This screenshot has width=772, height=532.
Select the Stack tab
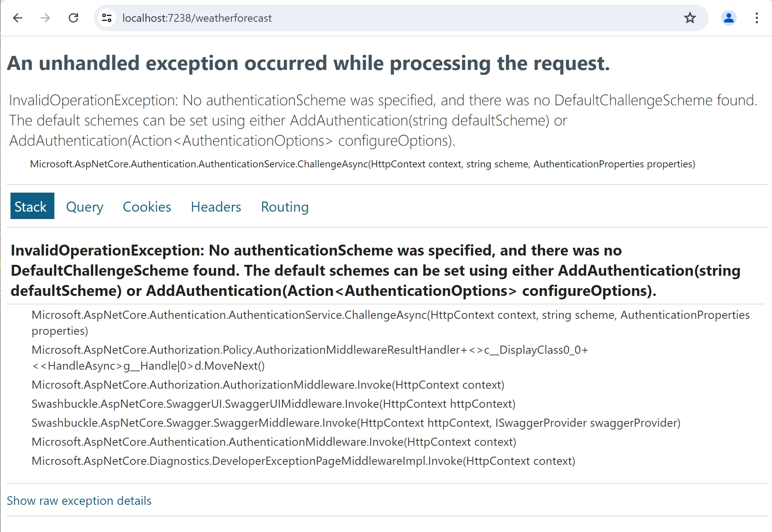[32, 206]
